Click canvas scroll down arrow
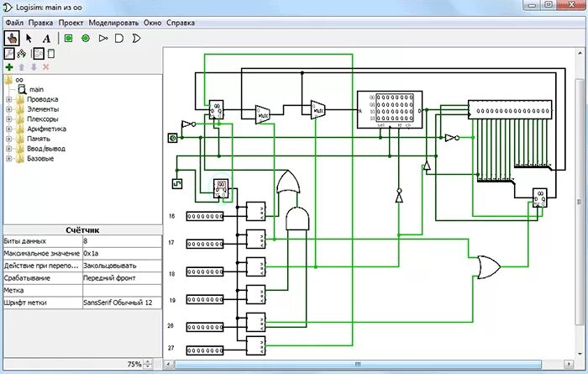 pyautogui.click(x=580, y=354)
